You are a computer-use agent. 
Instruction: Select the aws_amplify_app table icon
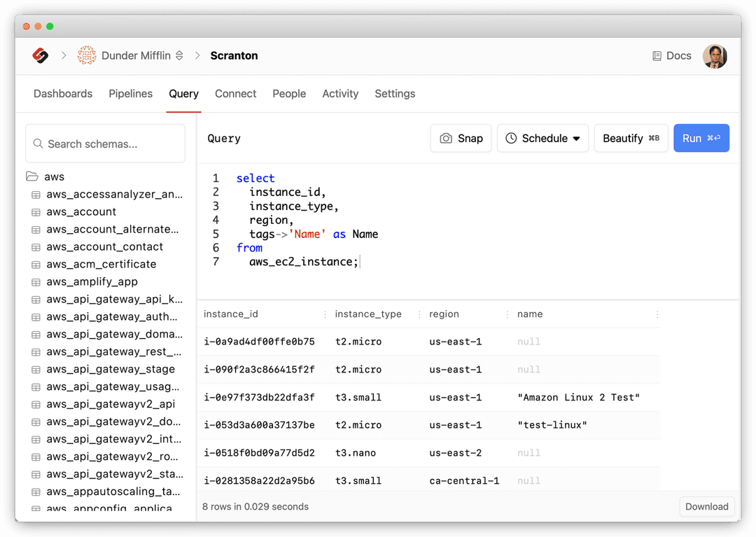(x=36, y=281)
